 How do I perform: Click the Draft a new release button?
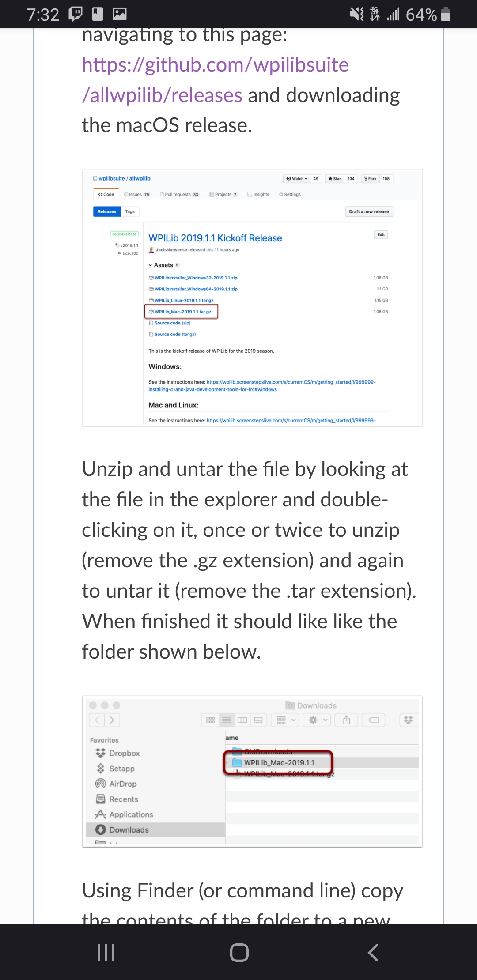[369, 211]
